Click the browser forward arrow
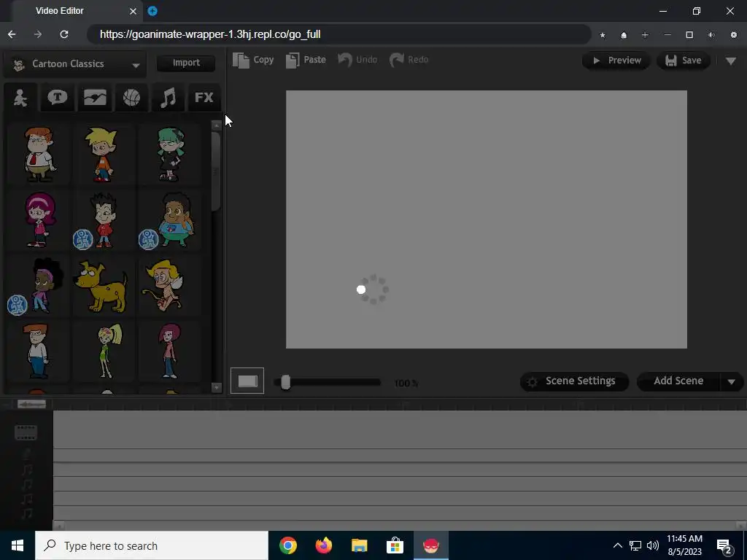Viewport: 747px width, 560px height. pyautogui.click(x=38, y=34)
